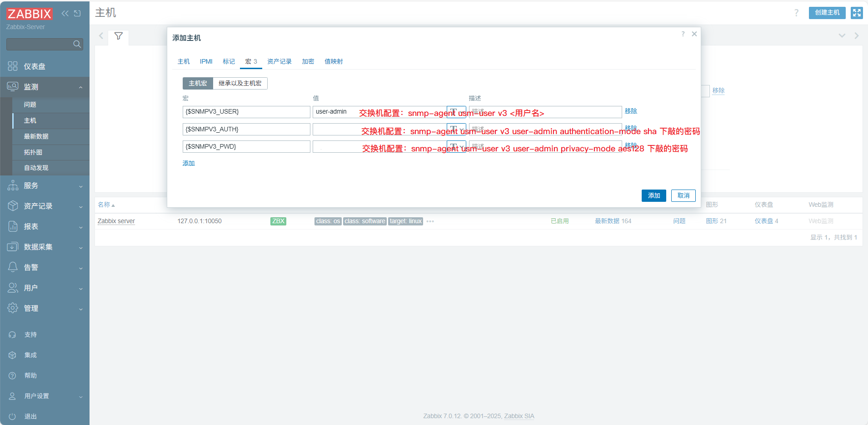Viewport: 868px width, 425px height.
Task: Open 图形 21 link for Zabbix server
Action: point(716,221)
